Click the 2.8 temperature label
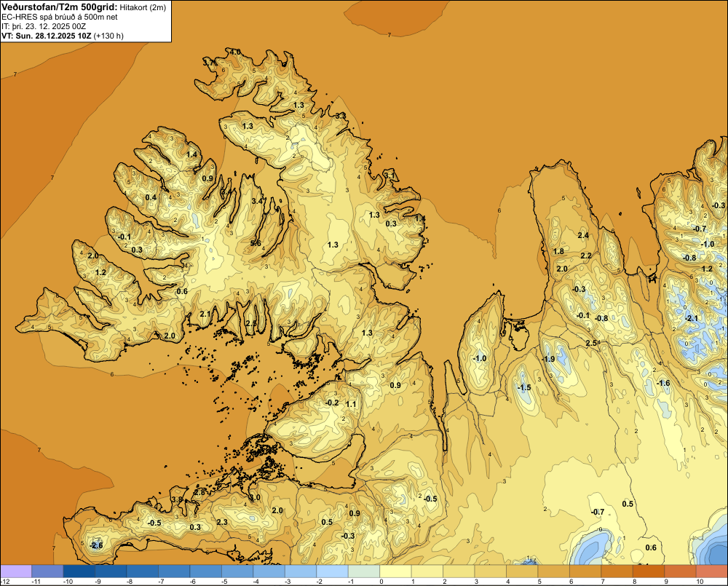This screenshot has height=586, width=728. coord(199,492)
